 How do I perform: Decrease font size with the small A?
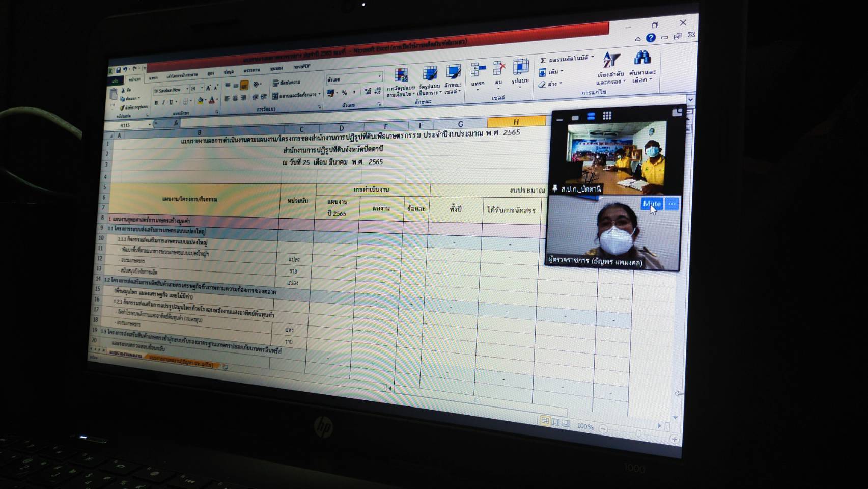216,88
